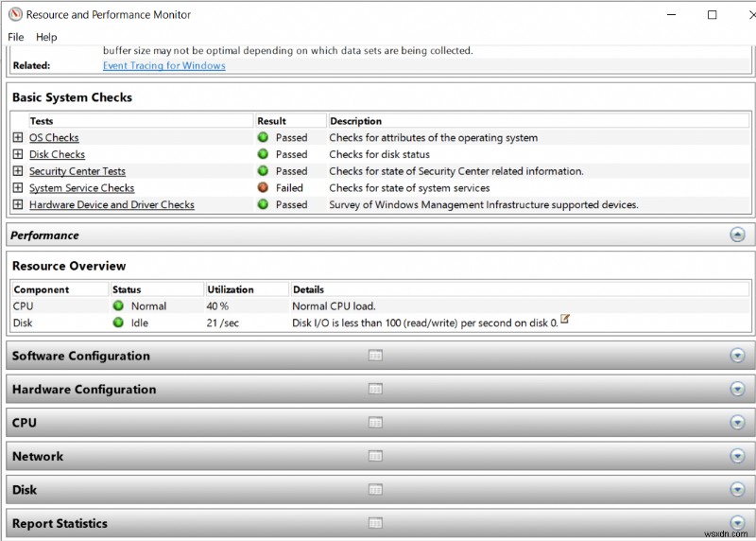
Task: Click the table icon in Report Statistics header
Action: click(375, 523)
